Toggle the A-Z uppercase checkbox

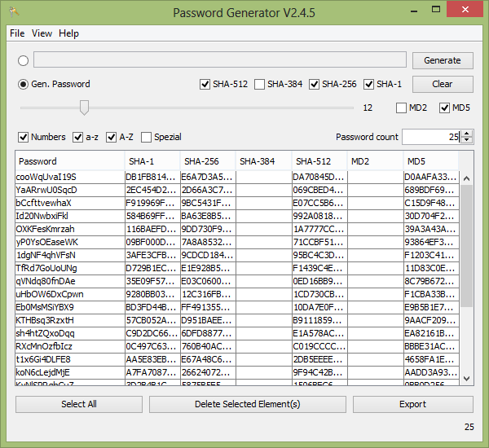click(111, 137)
